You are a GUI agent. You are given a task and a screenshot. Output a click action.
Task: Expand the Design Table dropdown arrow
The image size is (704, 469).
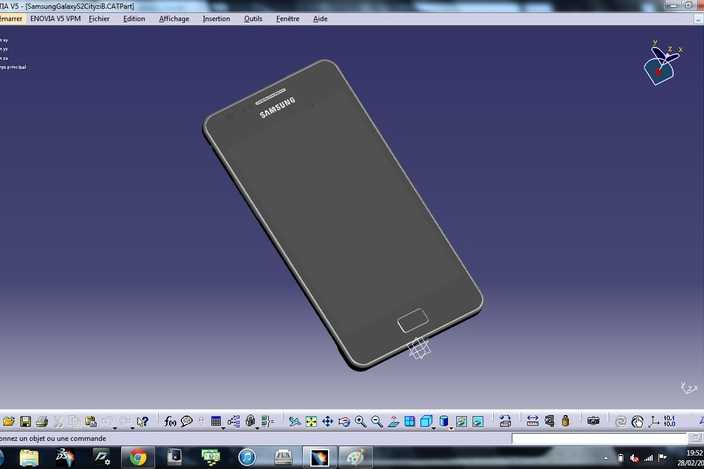(223, 428)
